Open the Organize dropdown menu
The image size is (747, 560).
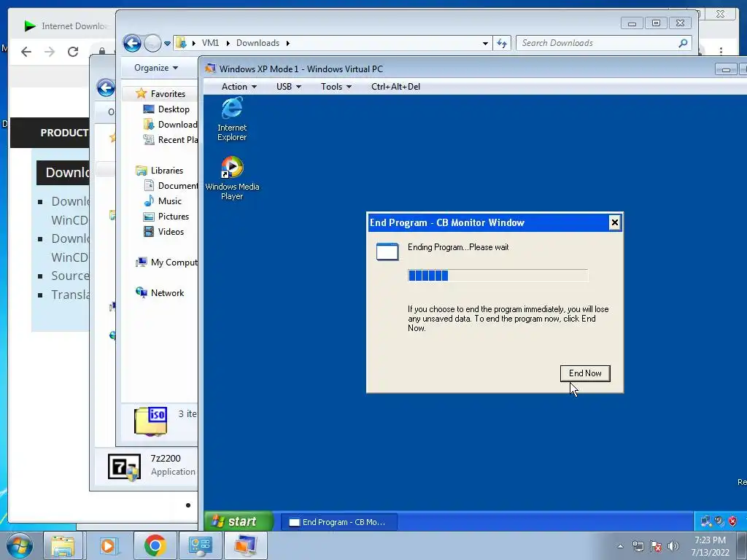point(156,68)
